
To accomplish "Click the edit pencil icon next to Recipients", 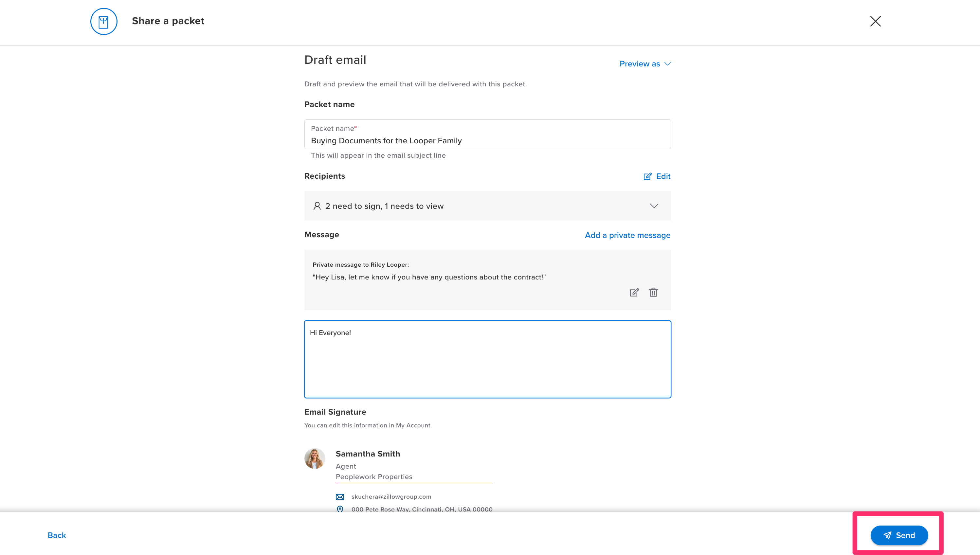I will click(x=647, y=176).
